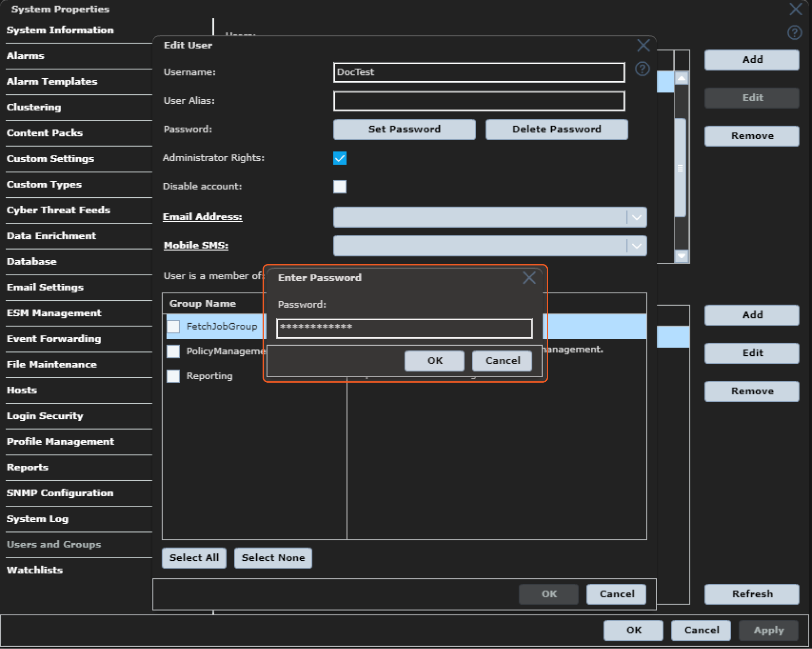
Task: Open the Cyber Threat Feeds section
Action: 58,210
